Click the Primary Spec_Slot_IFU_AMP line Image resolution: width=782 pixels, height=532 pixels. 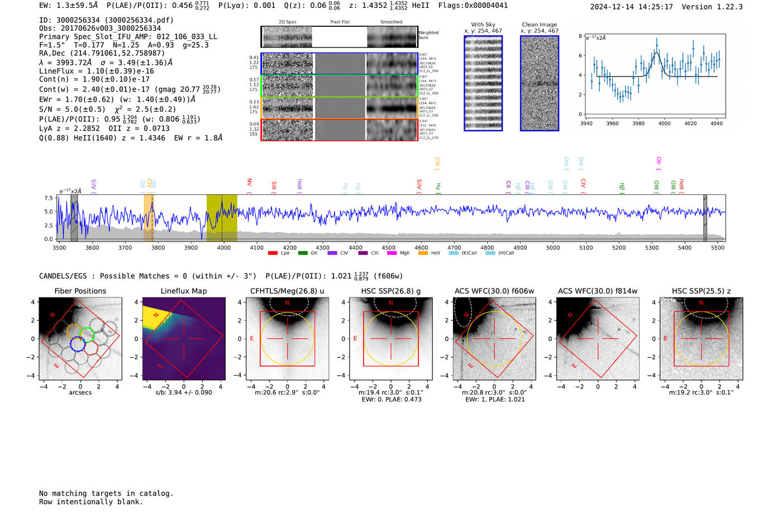128,36
